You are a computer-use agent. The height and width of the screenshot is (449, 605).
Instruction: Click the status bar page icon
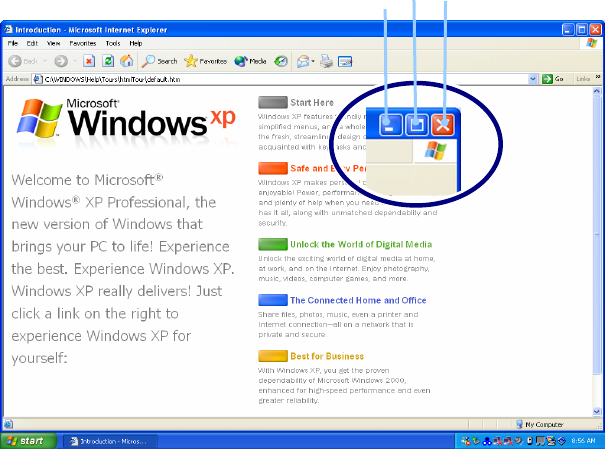(8, 424)
